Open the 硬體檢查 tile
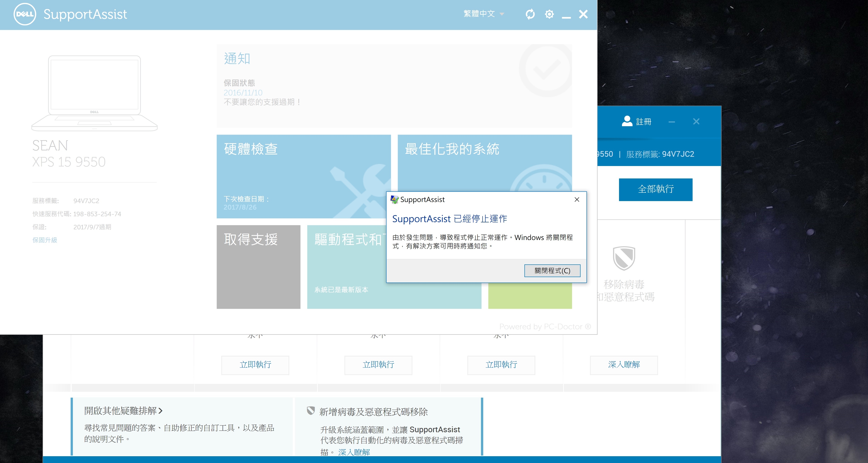The height and width of the screenshot is (463, 868). (304, 176)
